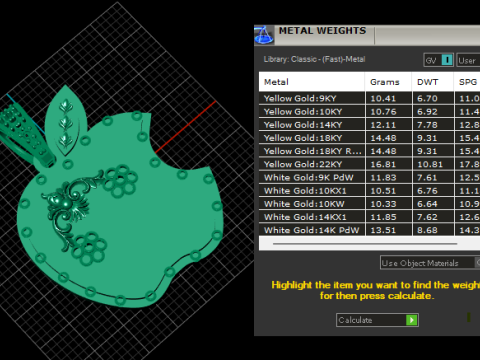Image resolution: width=480 pixels, height=360 pixels.
Task: Select the Yellow Gold:22KY row
Action: pyautogui.click(x=369, y=164)
